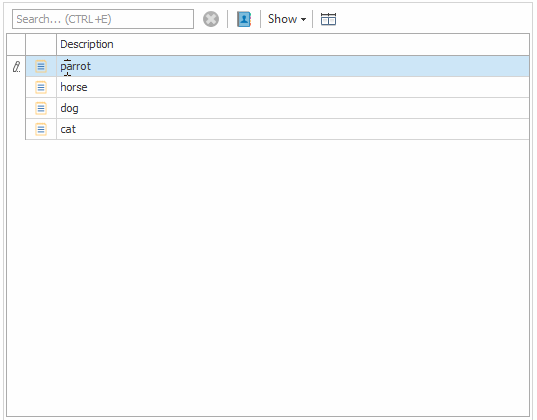The image size is (537, 420).
Task: Open the address book contact icon
Action: point(244,19)
